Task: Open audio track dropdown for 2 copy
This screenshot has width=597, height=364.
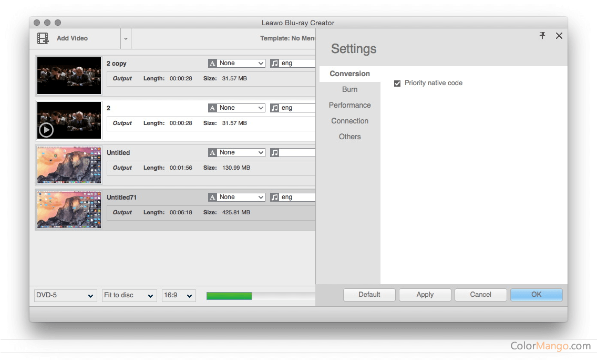Action: pyautogui.click(x=297, y=63)
